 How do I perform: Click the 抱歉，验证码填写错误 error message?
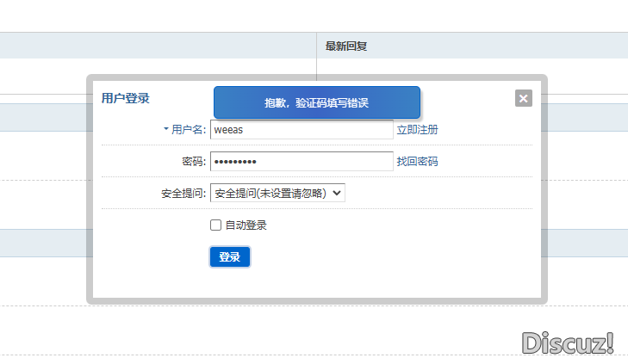tap(317, 102)
